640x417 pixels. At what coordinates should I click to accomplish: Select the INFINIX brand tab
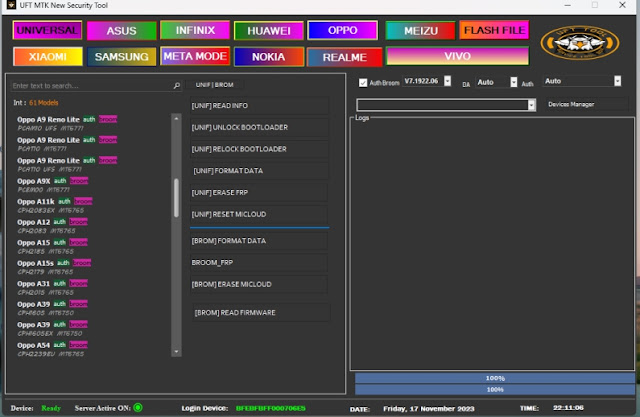click(x=195, y=30)
